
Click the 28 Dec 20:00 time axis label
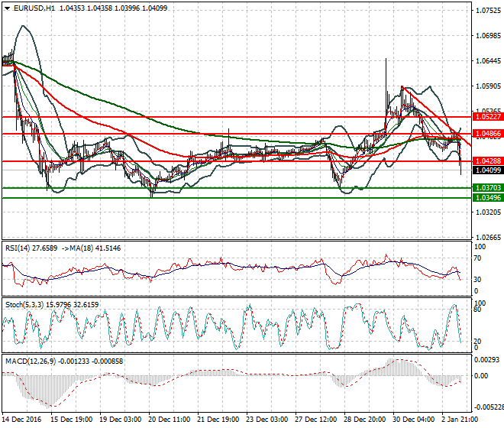(365, 420)
